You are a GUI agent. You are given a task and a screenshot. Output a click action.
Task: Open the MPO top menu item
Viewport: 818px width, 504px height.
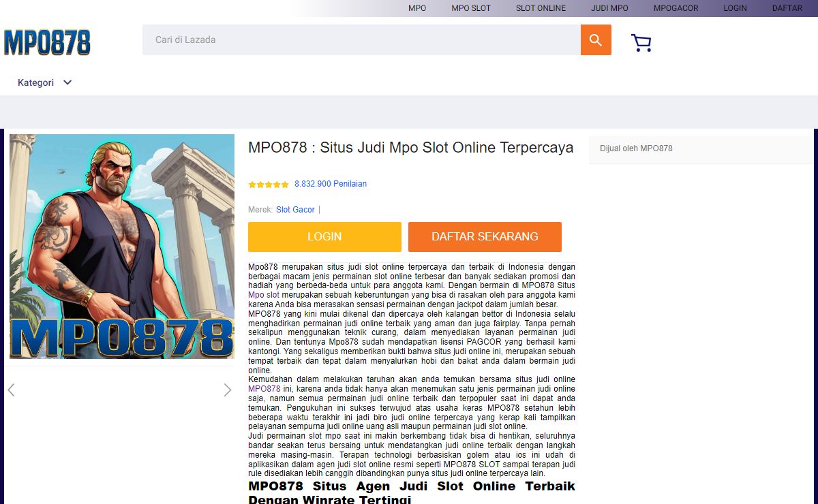[417, 8]
